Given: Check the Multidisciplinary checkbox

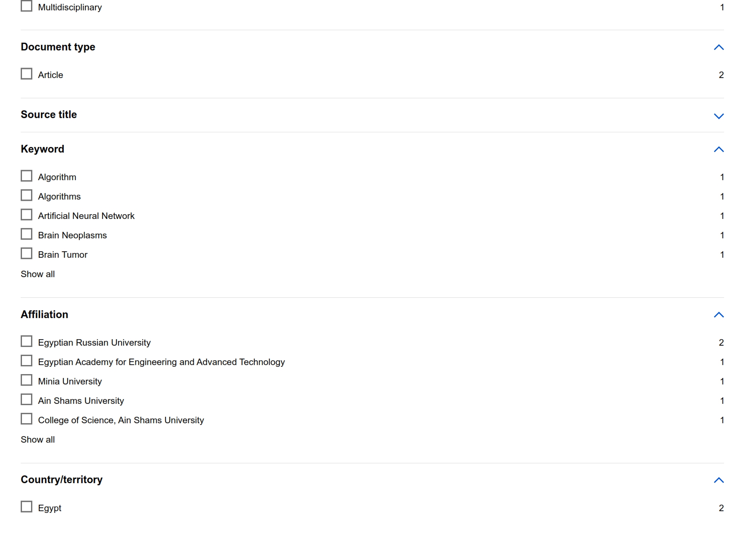Looking at the screenshot, I should pyautogui.click(x=27, y=6).
